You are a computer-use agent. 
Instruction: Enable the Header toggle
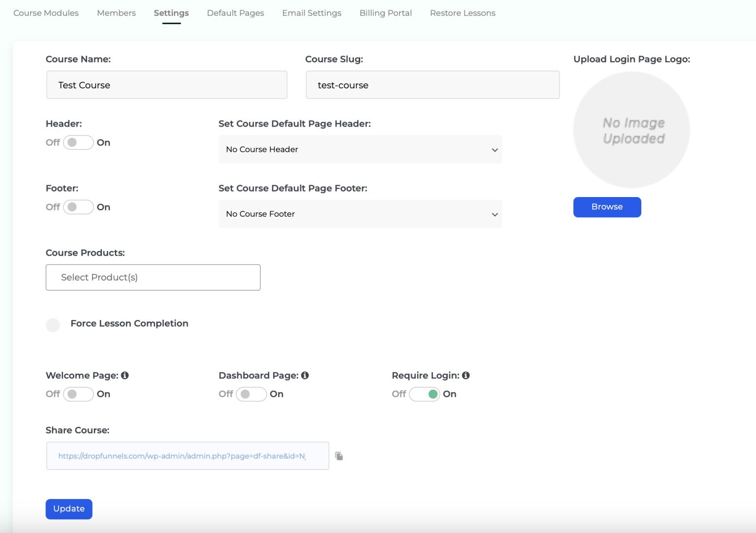tap(78, 142)
